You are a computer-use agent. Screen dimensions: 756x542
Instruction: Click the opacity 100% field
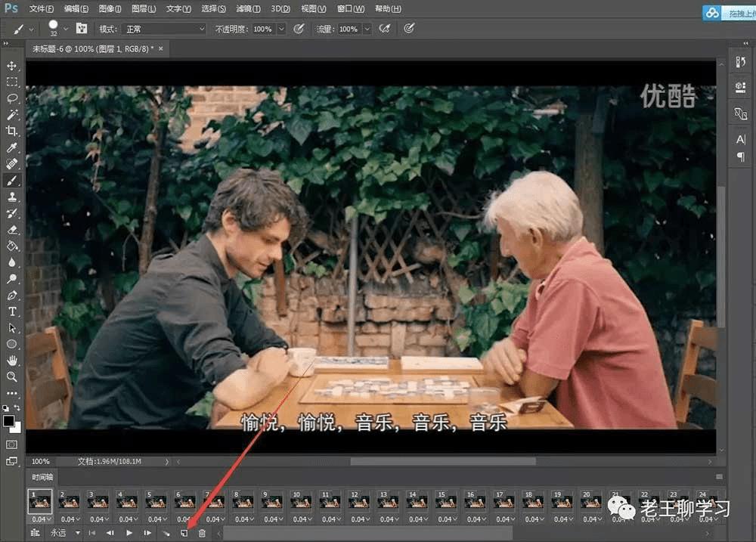[x=264, y=29]
